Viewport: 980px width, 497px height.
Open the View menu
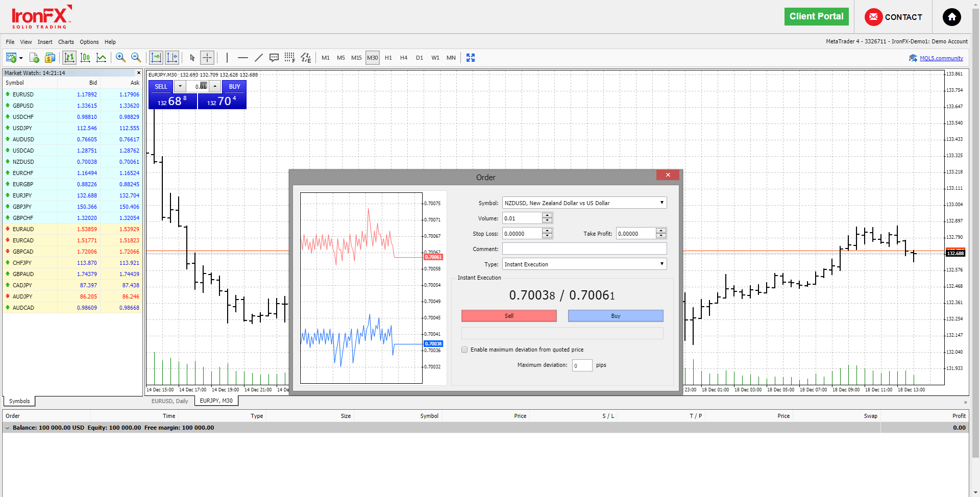click(26, 42)
